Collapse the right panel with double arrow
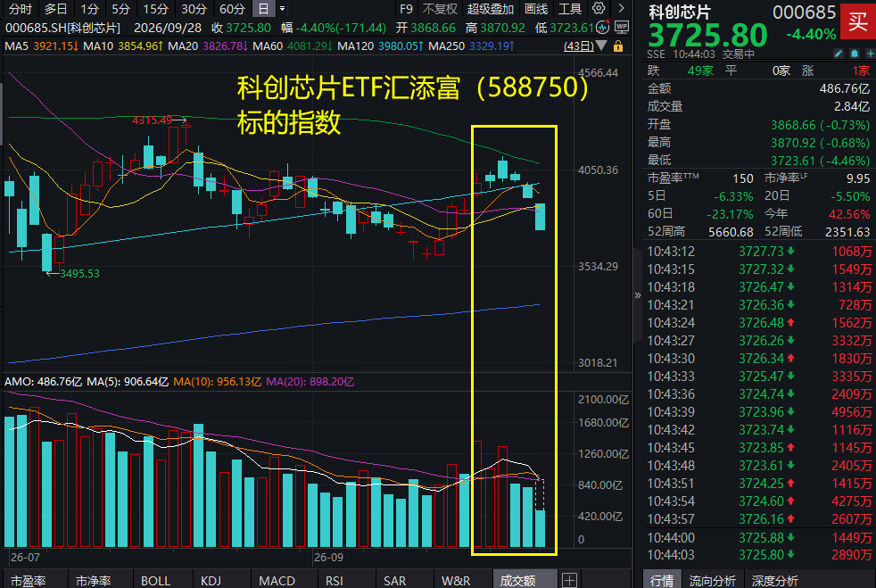The image size is (876, 588). point(638,295)
